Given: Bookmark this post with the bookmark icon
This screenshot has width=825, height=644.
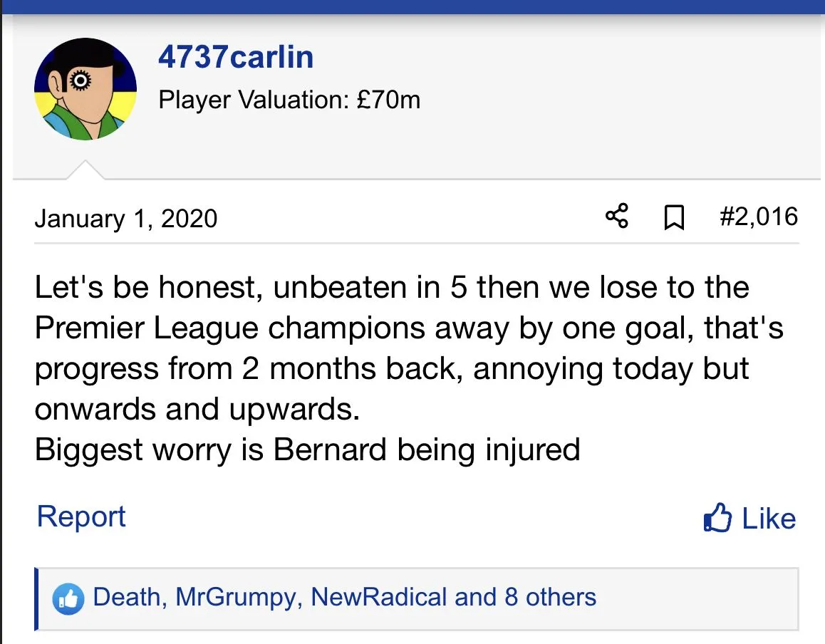Looking at the screenshot, I should pos(673,217).
